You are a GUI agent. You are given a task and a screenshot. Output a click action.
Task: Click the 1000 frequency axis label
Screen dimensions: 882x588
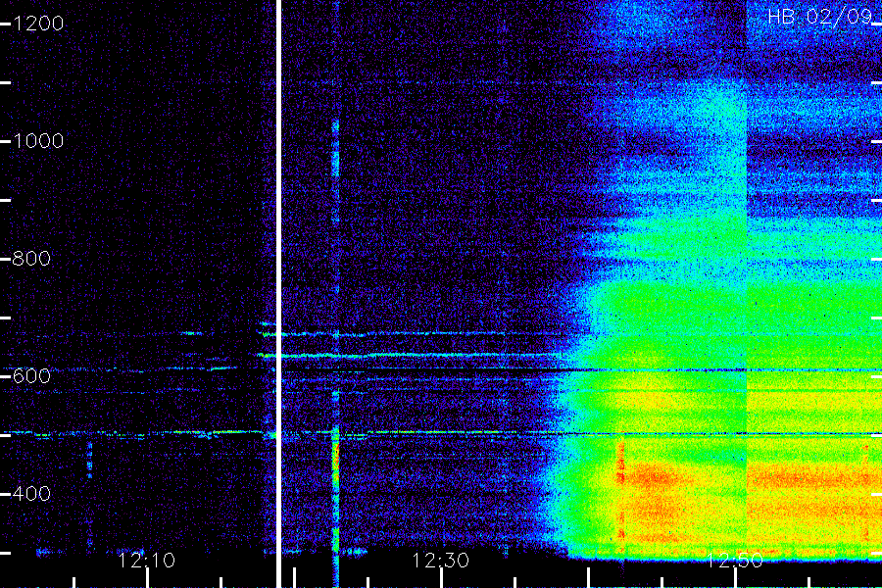38,141
